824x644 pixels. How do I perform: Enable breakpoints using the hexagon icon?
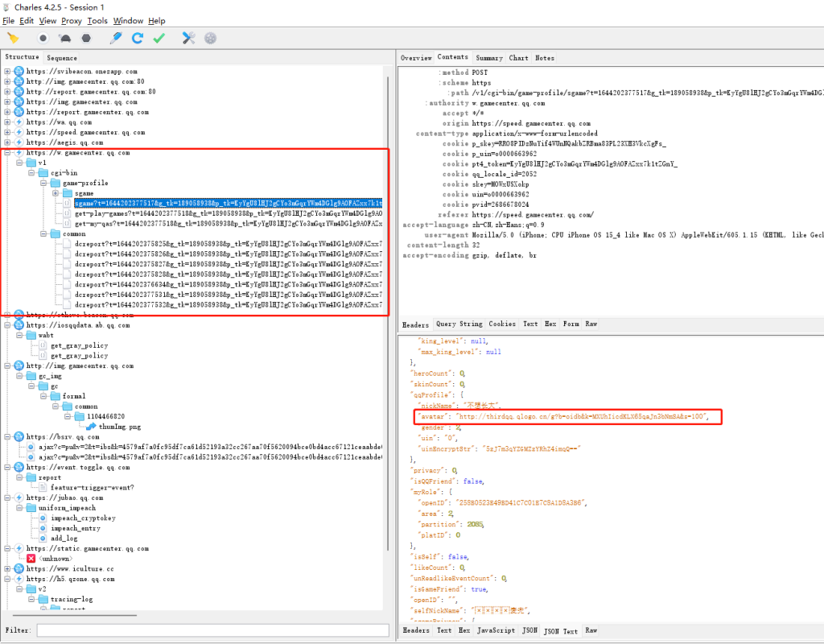click(x=86, y=38)
